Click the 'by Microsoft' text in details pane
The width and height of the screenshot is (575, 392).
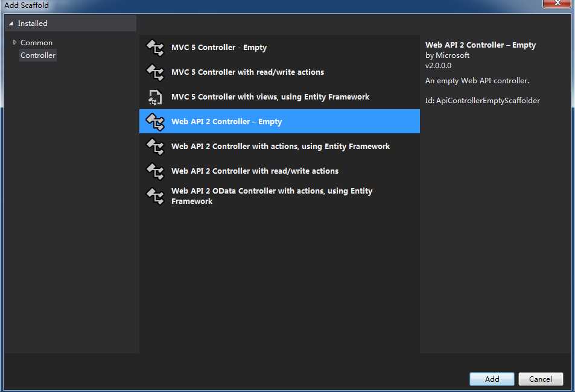pos(447,55)
